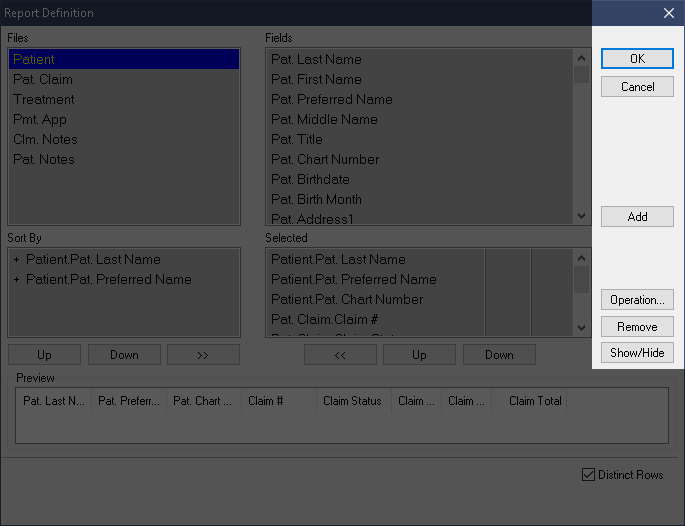
Task: Open the Operation... dialog button
Action: 637,300
